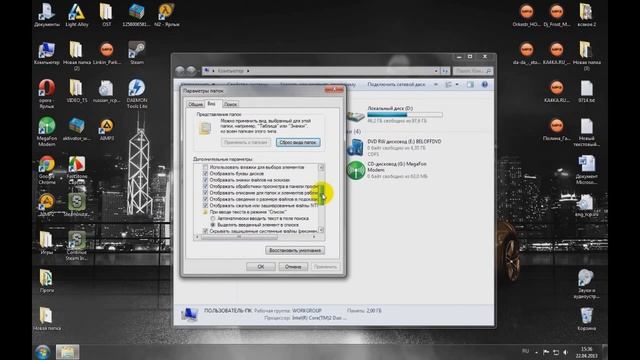This screenshot has height=360, width=640.
Task: Select the hl2 - Ярлык Half-Life shortcut
Action: point(167,15)
